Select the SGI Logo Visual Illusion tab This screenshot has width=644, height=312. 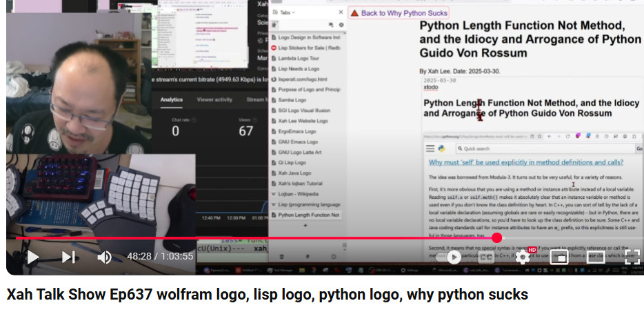point(306,110)
